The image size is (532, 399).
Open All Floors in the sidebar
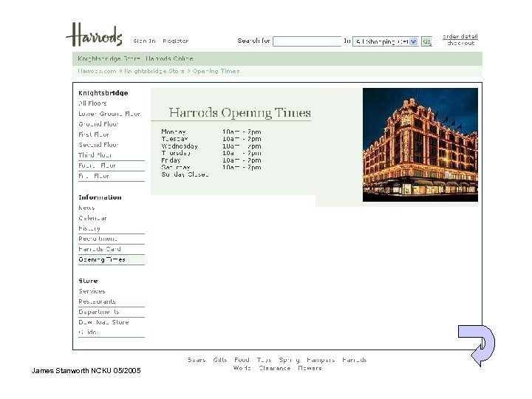click(x=92, y=103)
